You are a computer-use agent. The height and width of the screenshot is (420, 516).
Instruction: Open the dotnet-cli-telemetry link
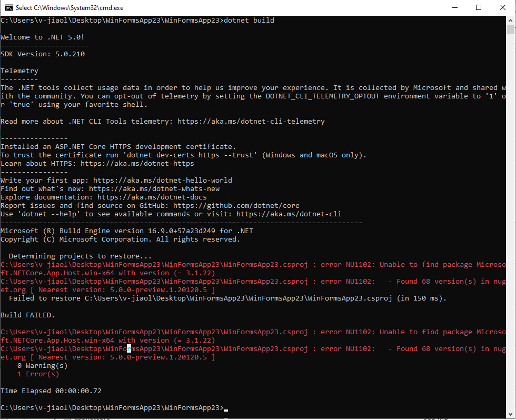click(x=252, y=121)
